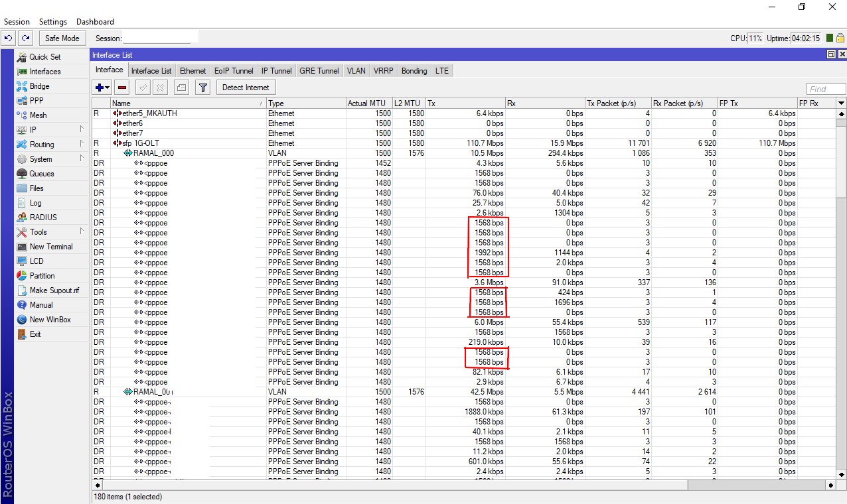Click the red minus Remove button
The width and height of the screenshot is (847, 504).
coord(122,88)
